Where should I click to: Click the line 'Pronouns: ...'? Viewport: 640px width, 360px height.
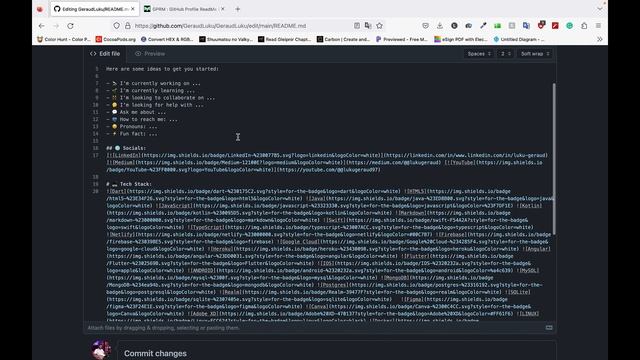click(x=132, y=127)
